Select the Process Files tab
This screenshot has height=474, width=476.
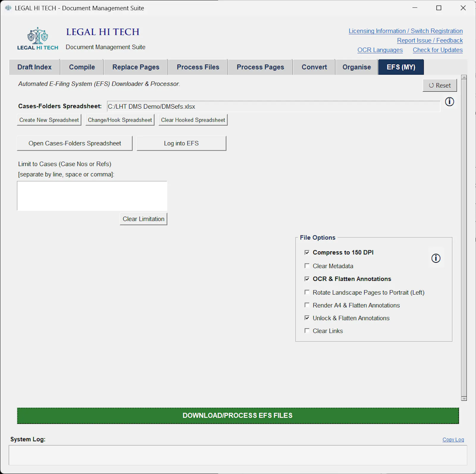pyautogui.click(x=198, y=67)
